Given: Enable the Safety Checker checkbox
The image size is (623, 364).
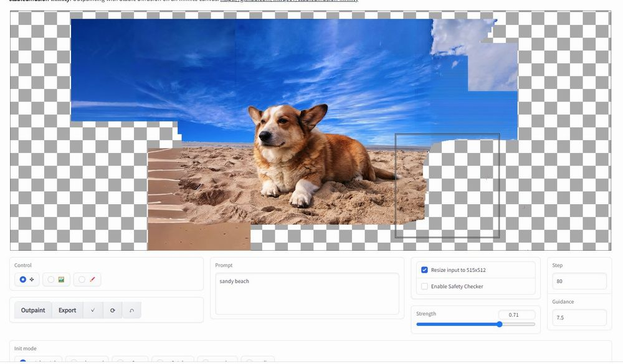Looking at the screenshot, I should click(425, 287).
